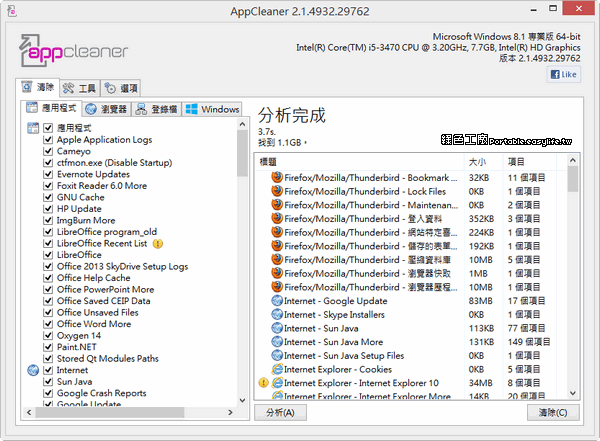Viewport: 600px width, 441px height.
Task: Click Firefox icon in 5-item 10MB row
Action: (x=277, y=260)
